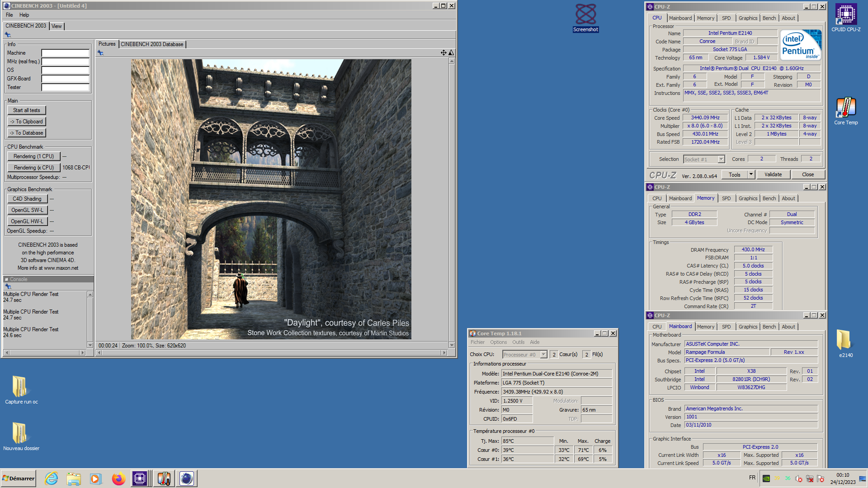Click the Tools button in CPU-Z

[735, 174]
